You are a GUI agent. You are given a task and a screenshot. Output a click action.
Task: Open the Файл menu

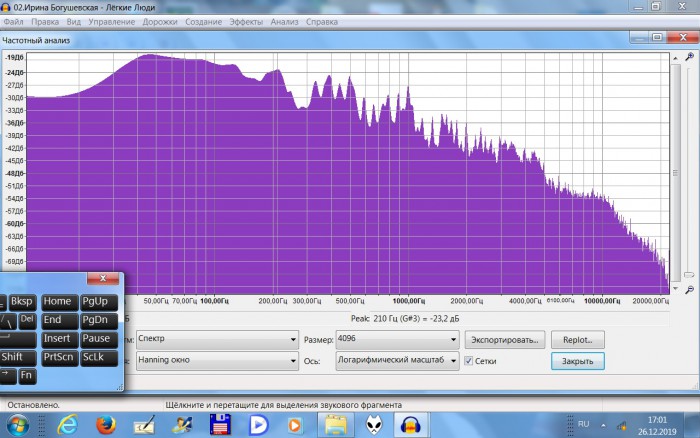13,22
